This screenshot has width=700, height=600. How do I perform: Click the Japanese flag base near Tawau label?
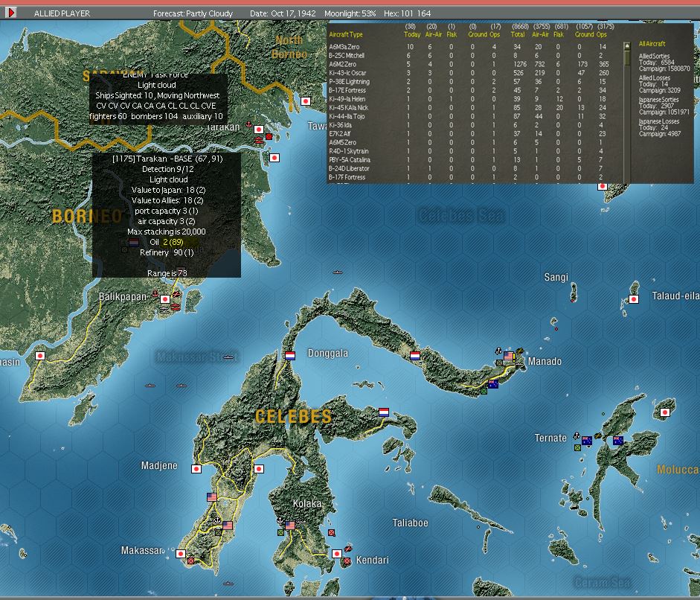click(306, 101)
